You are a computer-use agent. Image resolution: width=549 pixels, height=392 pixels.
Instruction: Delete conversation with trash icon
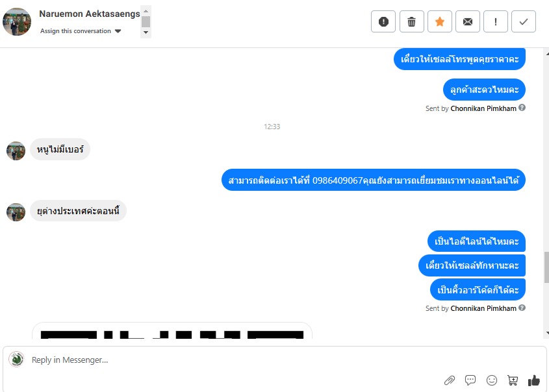click(412, 21)
